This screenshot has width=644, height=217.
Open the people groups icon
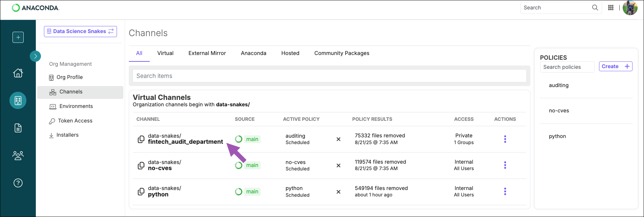[18, 155]
